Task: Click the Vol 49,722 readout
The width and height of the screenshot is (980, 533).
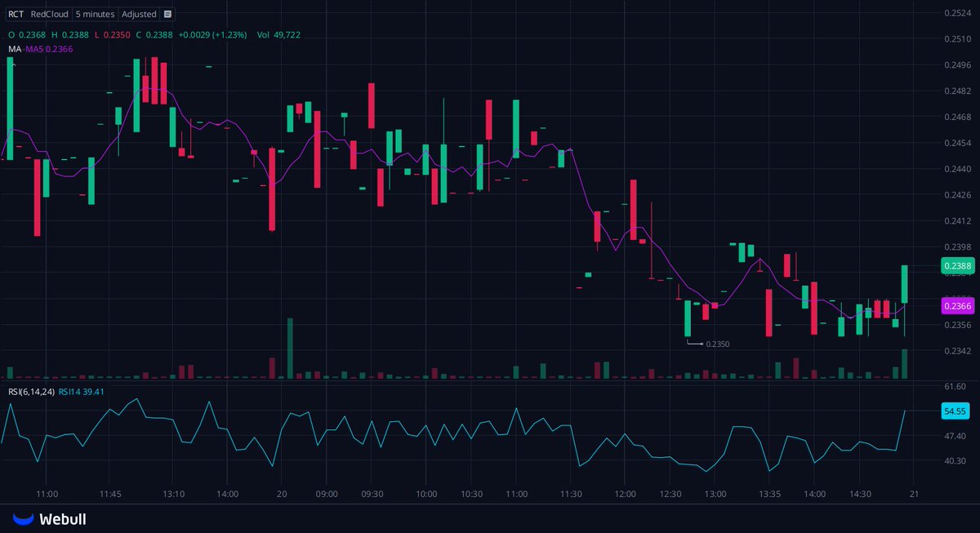Action: click(x=278, y=35)
